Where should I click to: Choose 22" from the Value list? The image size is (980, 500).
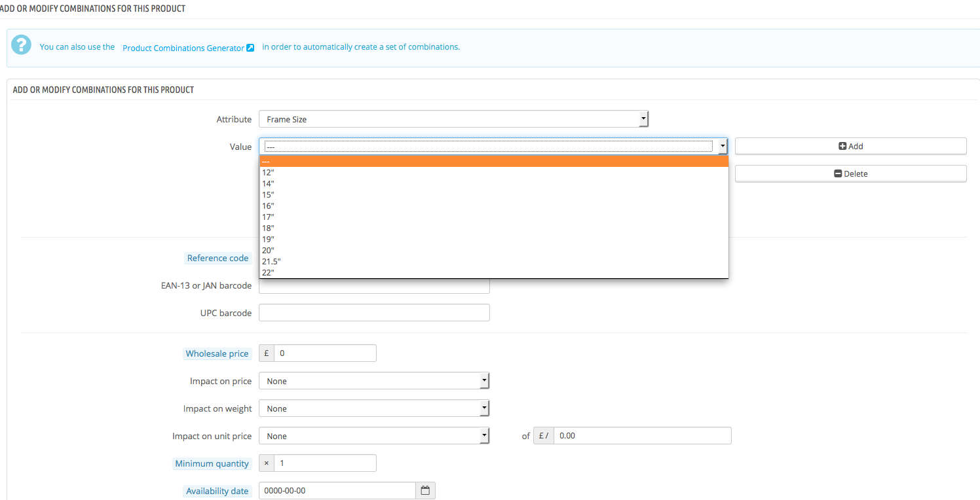(x=494, y=273)
